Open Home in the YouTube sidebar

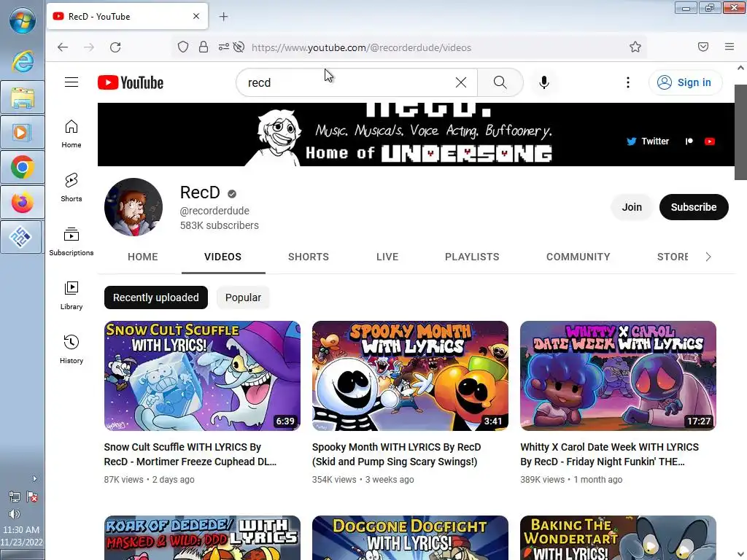pyautogui.click(x=71, y=134)
